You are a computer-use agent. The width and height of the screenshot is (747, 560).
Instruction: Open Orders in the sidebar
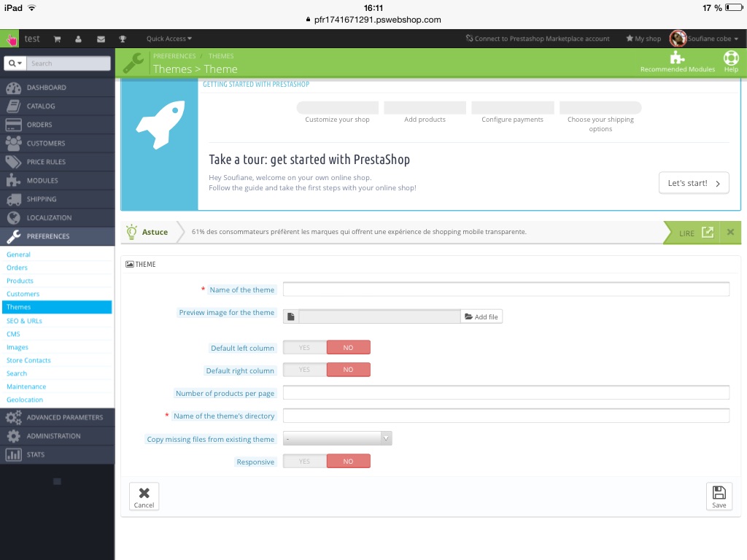58,125
